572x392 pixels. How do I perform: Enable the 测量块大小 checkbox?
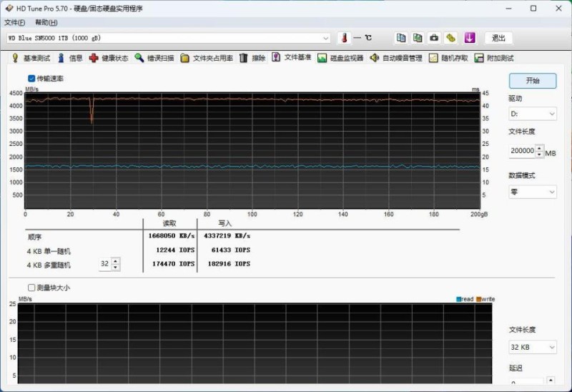31,288
